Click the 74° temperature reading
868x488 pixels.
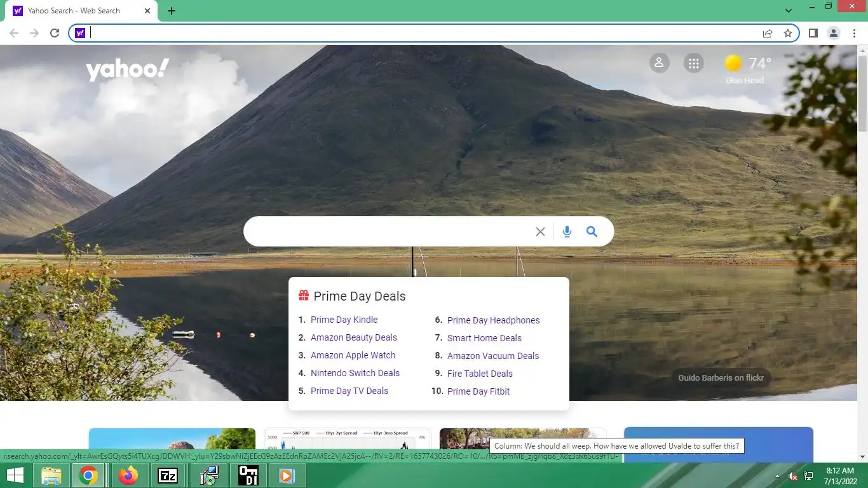759,63
